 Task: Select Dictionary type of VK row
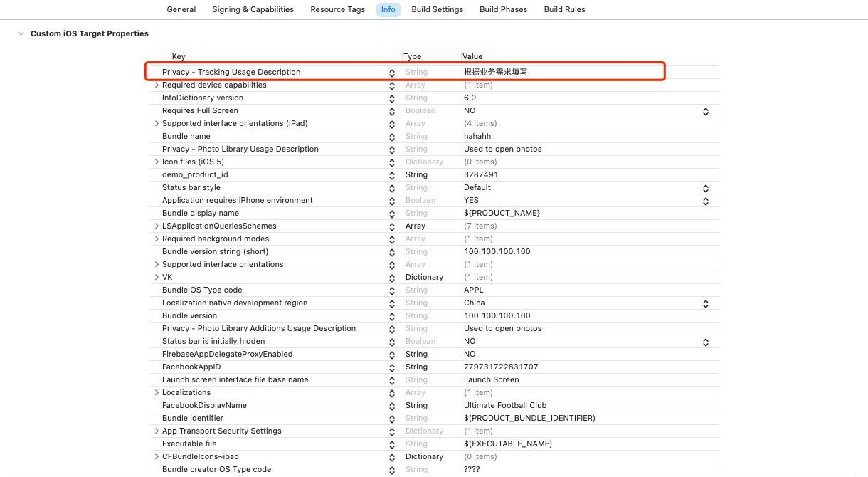pyautogui.click(x=424, y=277)
